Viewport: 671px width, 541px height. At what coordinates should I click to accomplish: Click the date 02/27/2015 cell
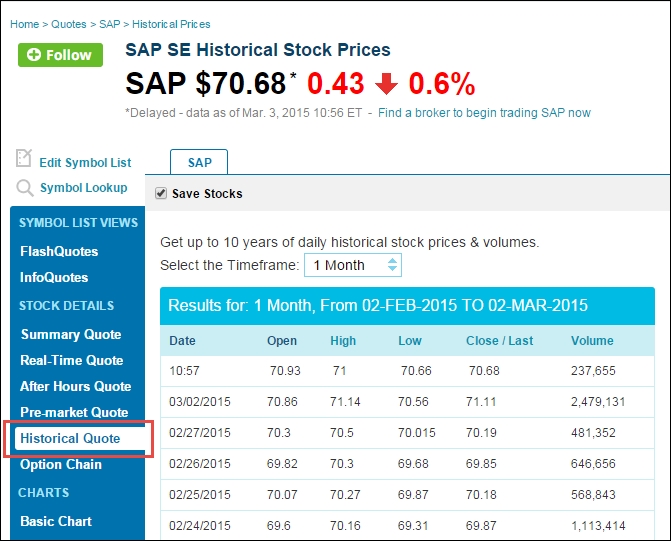click(x=200, y=433)
